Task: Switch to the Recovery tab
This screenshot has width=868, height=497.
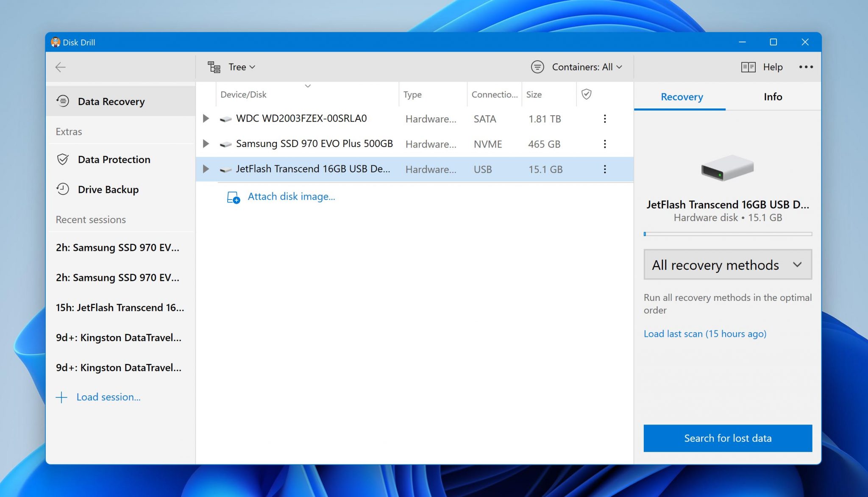Action: point(682,97)
